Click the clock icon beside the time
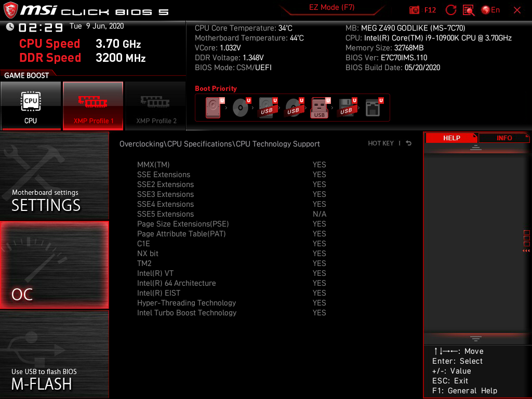532x399 pixels. [x=10, y=26]
